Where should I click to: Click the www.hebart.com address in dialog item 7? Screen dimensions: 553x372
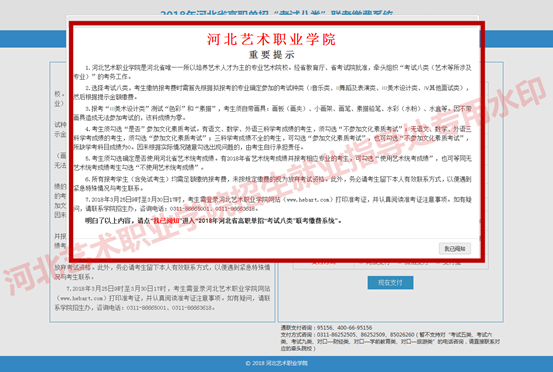click(309, 200)
